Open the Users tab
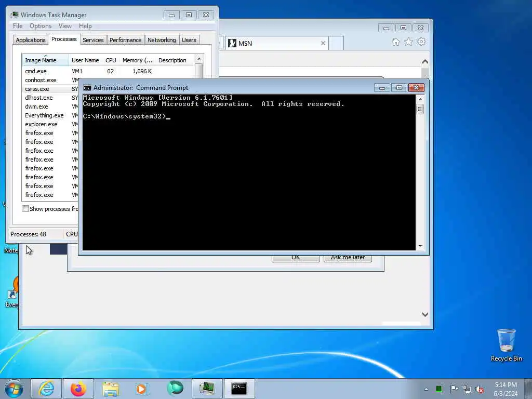 pos(189,40)
